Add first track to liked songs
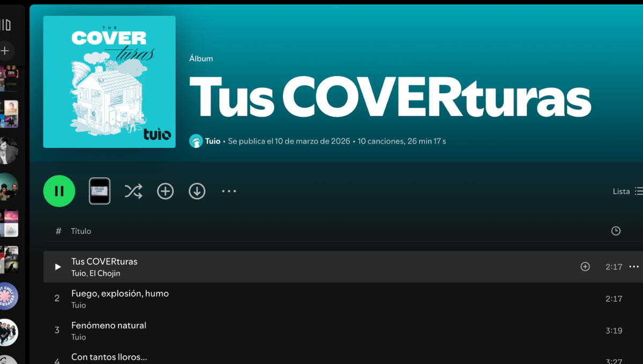This screenshot has height=364, width=643. click(585, 267)
